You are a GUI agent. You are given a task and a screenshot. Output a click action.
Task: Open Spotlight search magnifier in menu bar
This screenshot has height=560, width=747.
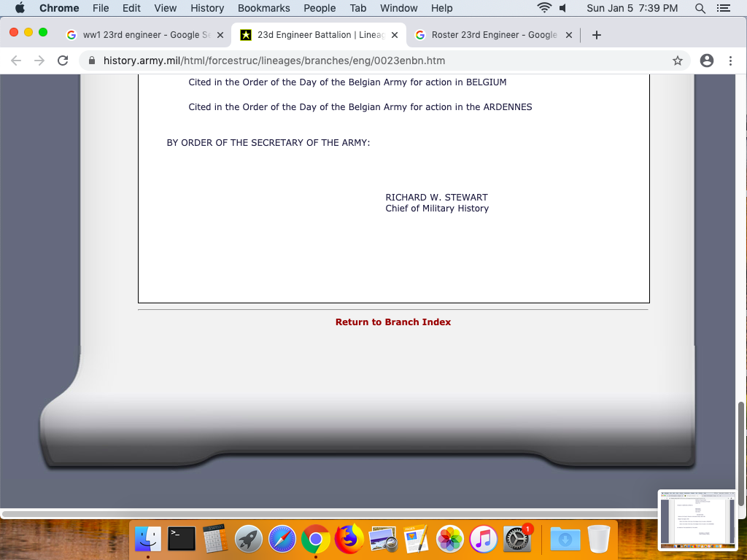tap(700, 8)
